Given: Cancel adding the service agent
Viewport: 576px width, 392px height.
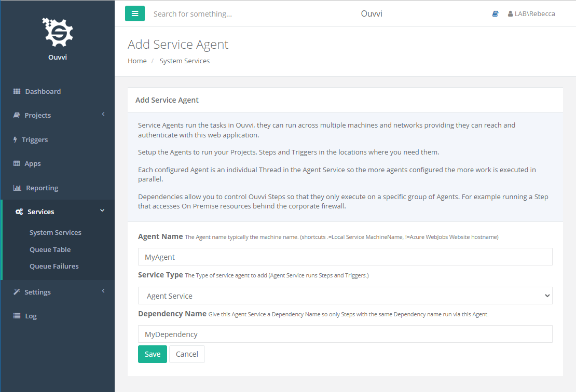Looking at the screenshot, I should pyautogui.click(x=187, y=354).
